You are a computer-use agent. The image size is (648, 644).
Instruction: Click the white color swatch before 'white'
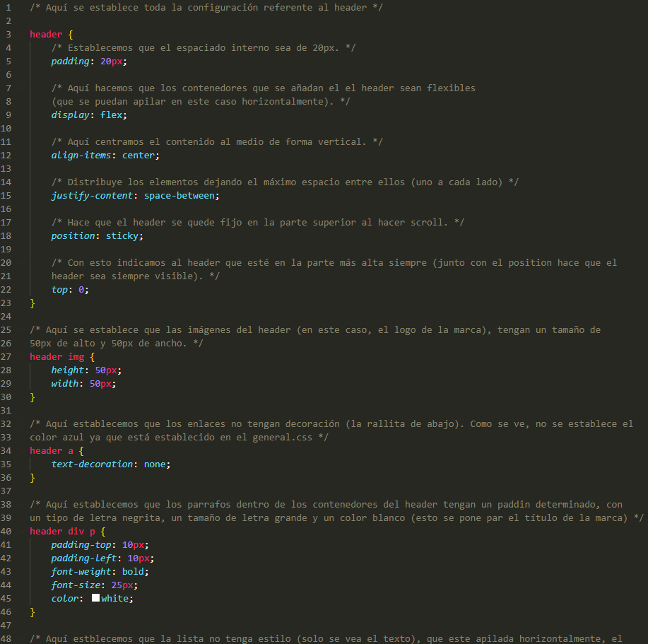[95, 598]
